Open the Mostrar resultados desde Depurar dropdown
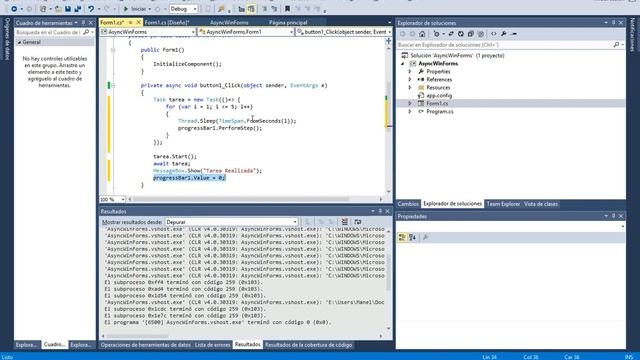This screenshot has height=360, width=640. pos(231,222)
